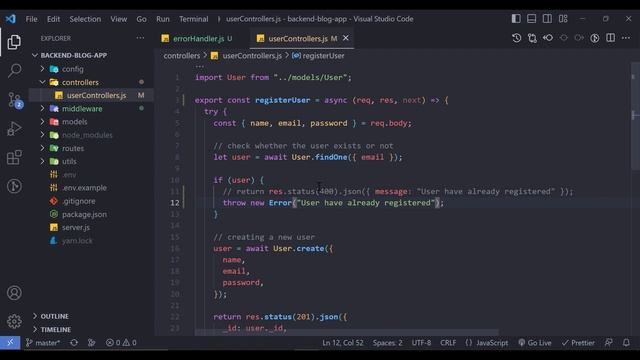The width and height of the screenshot is (640, 360).
Task: Open the File menu
Action: point(31,19)
